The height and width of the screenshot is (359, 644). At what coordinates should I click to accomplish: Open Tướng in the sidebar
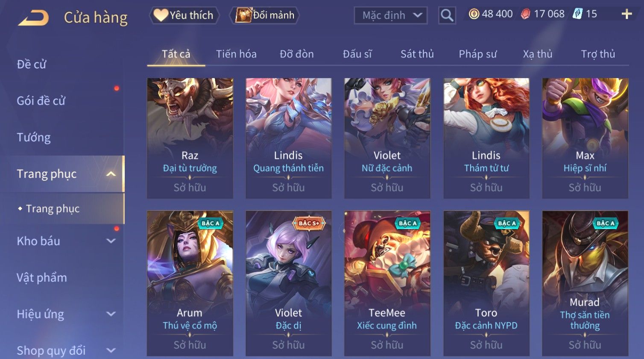[34, 138]
